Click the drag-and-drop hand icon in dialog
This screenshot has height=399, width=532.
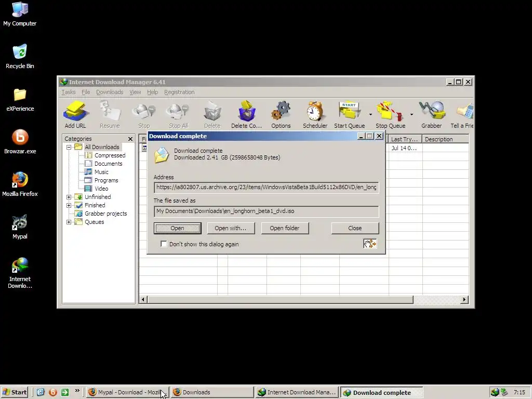[370, 244]
